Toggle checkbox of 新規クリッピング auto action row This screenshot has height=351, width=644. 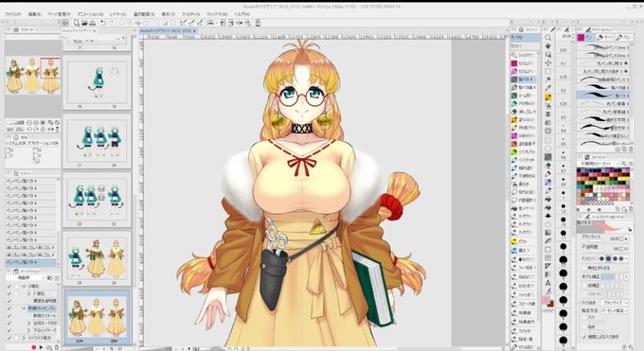click(9, 308)
